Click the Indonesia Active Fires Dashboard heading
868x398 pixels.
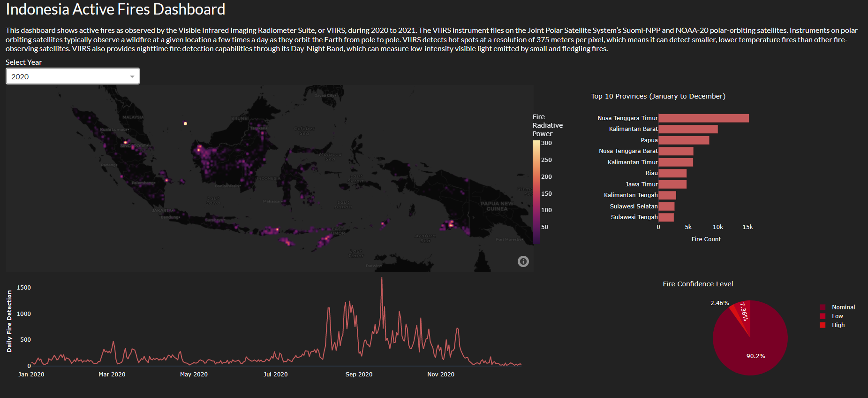point(115,9)
